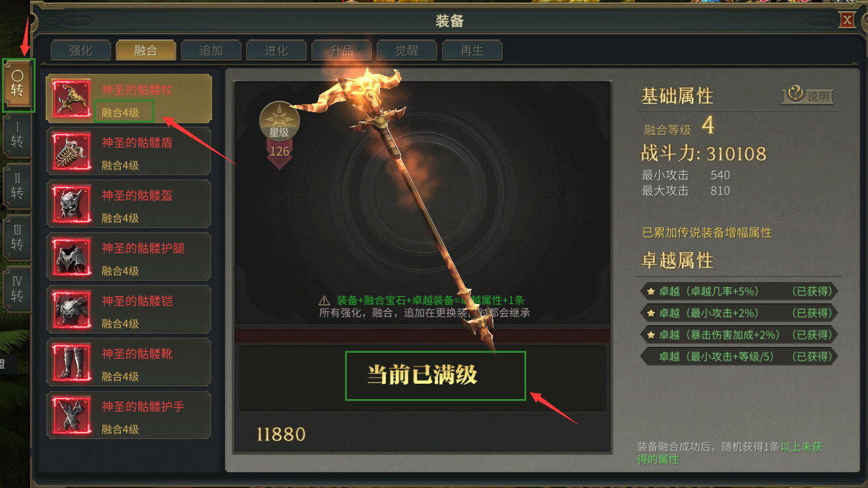Select the 神圣的骷髅盾 shield icon

[x=71, y=152]
